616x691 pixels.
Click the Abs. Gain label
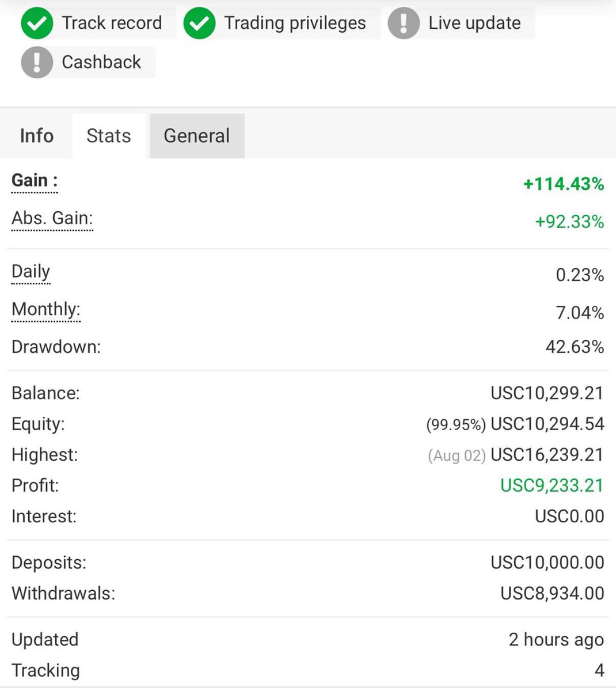[x=52, y=219]
